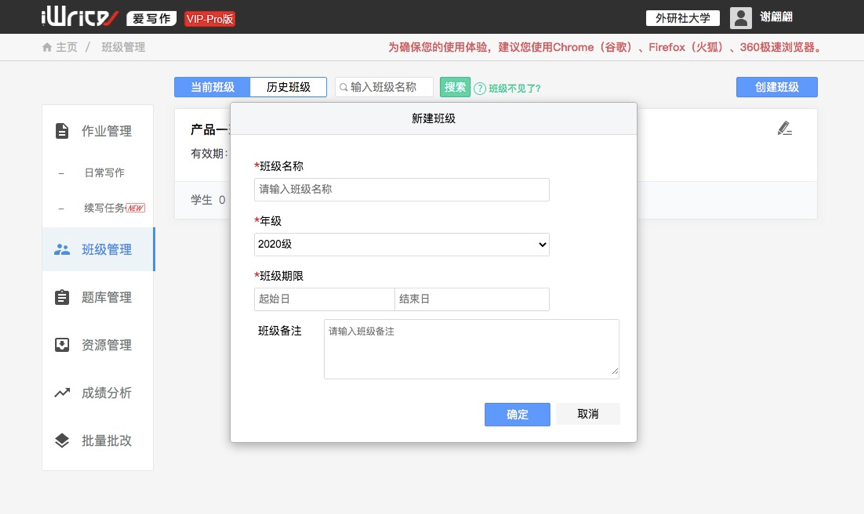Click the 创建班级 button

click(x=776, y=87)
